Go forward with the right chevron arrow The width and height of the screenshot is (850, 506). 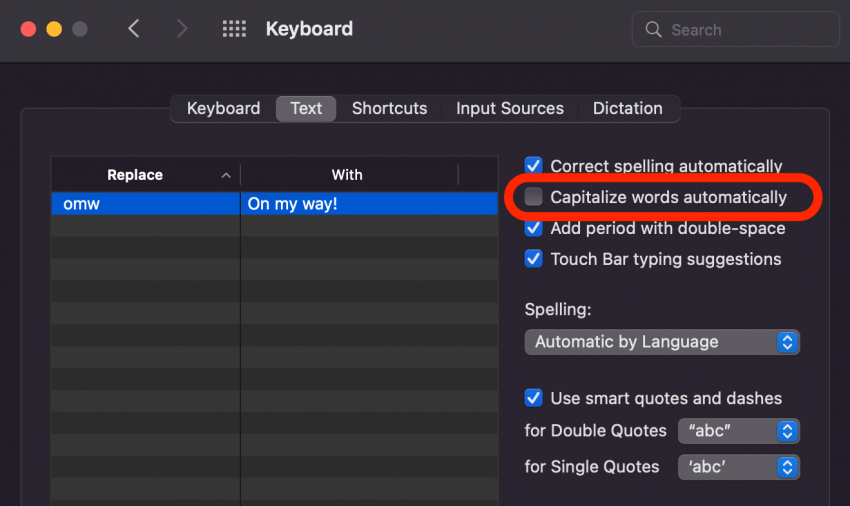point(182,29)
